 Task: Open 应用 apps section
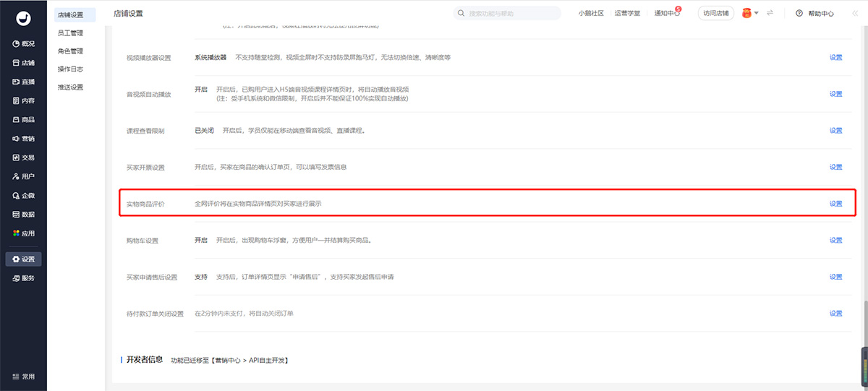(x=23, y=233)
